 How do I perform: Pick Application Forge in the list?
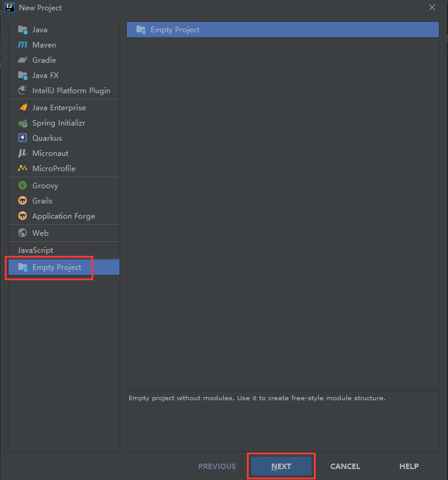pos(64,216)
